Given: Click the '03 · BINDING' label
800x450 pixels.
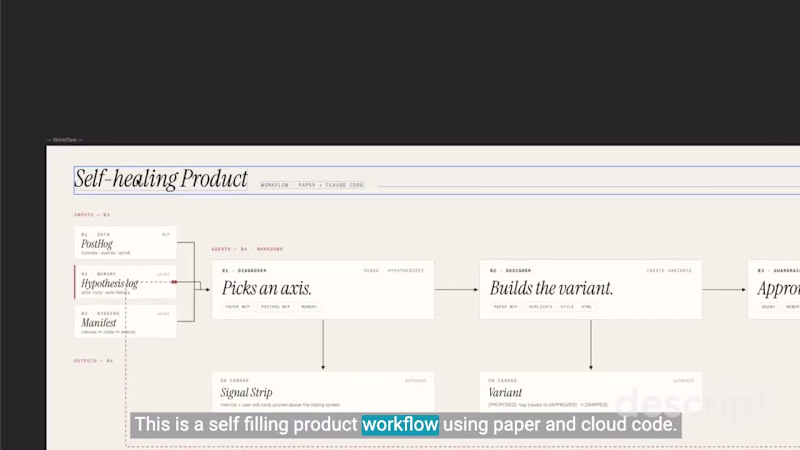Looking at the screenshot, I should click(x=100, y=313).
